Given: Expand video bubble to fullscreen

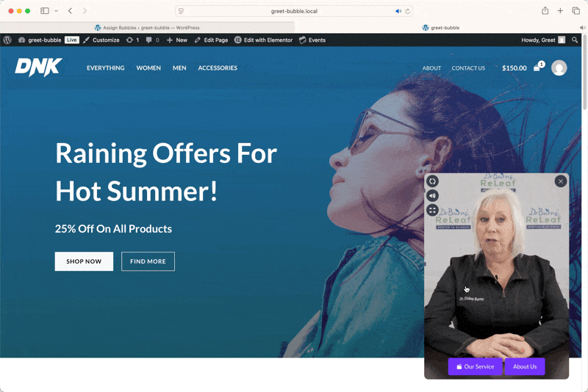Looking at the screenshot, I should [x=432, y=210].
